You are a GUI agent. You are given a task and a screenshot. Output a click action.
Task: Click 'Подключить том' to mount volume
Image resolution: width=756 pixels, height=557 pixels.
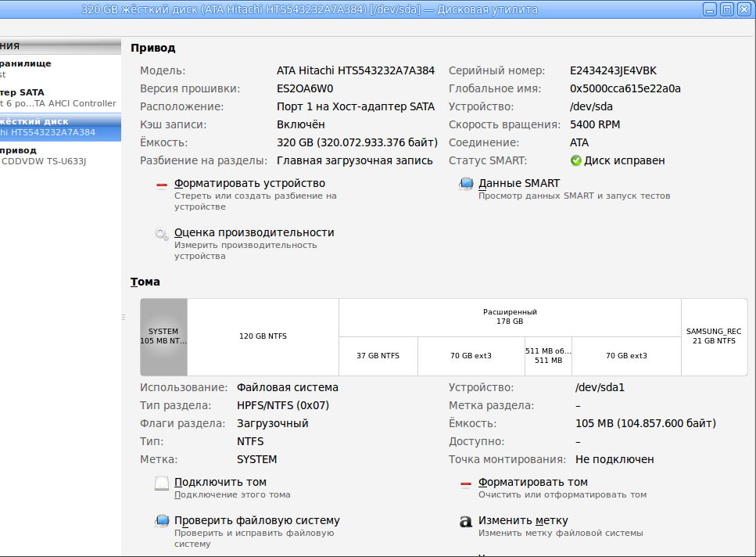pos(220,482)
